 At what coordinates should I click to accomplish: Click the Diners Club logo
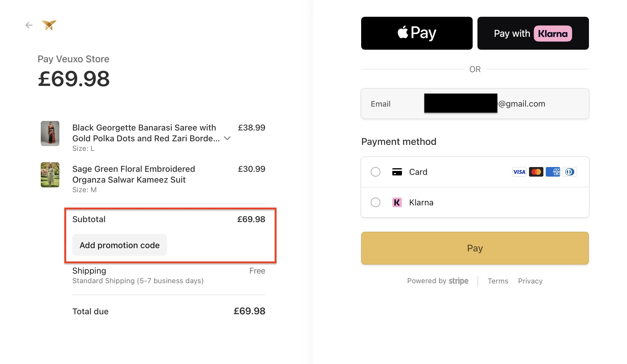coord(569,172)
